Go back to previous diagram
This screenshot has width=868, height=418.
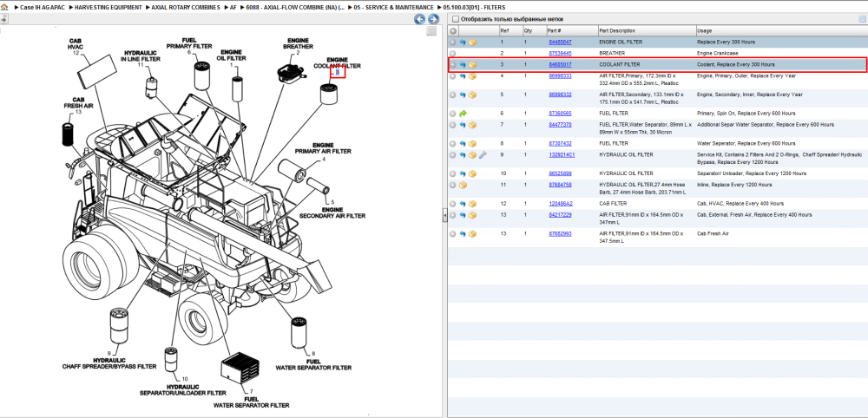point(419,19)
